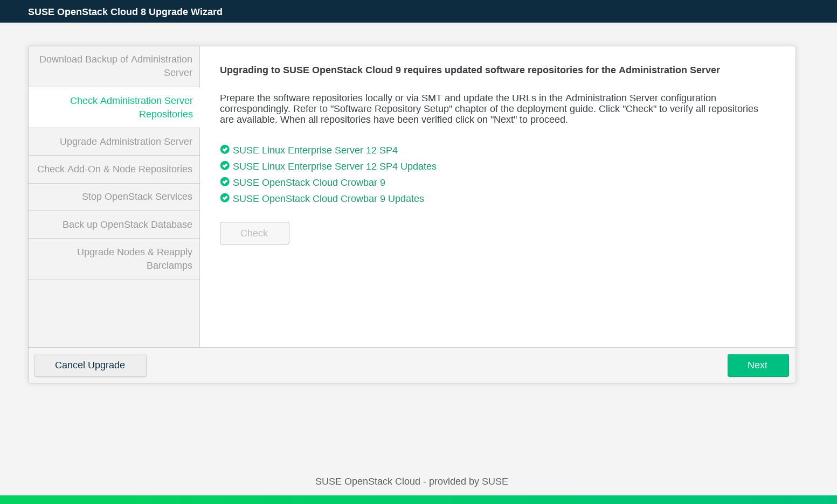Image resolution: width=837 pixels, height=504 pixels.
Task: Open Download Backup of Administration Server step
Action: point(114,66)
